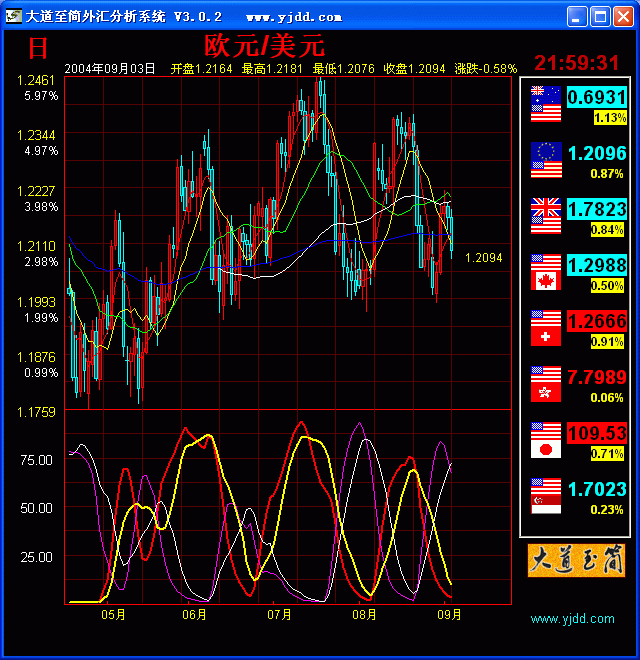Click the AUD/USD flag pair icon
The height and width of the screenshot is (660, 640).
[546, 104]
